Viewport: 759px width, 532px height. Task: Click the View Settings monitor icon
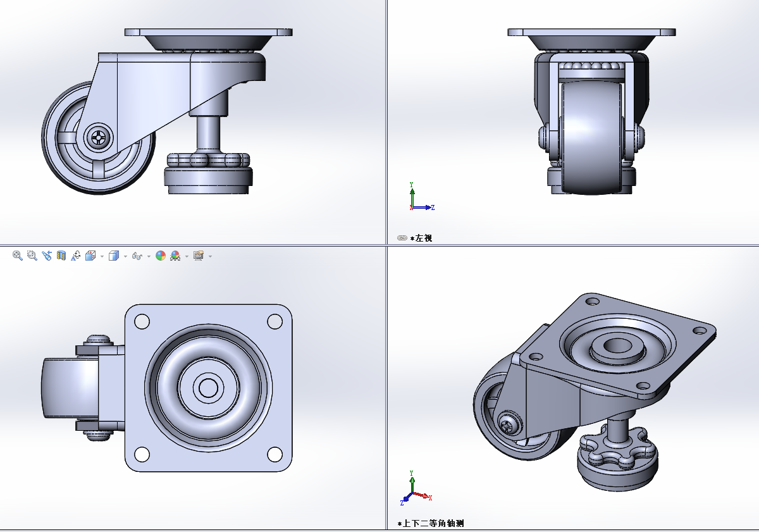[x=199, y=256]
